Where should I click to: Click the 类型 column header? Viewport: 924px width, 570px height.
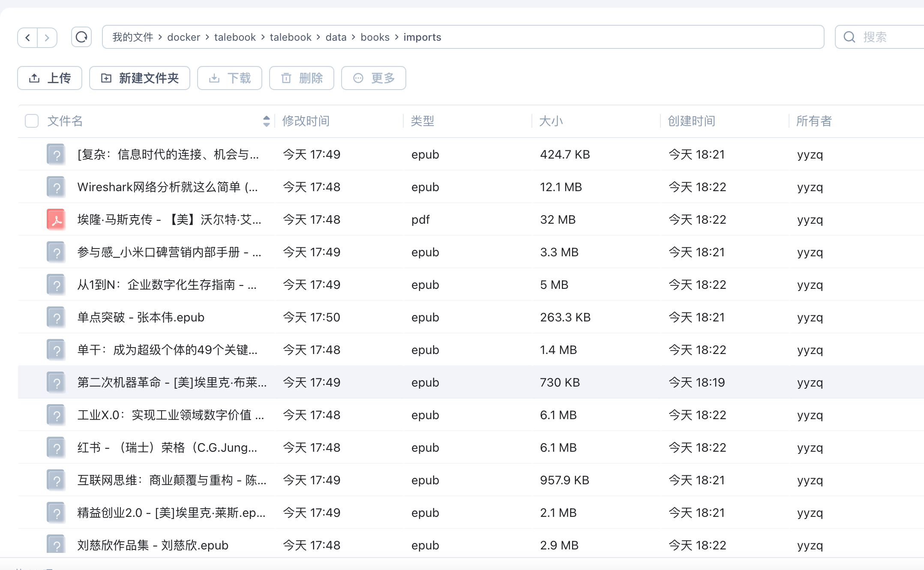(x=423, y=121)
